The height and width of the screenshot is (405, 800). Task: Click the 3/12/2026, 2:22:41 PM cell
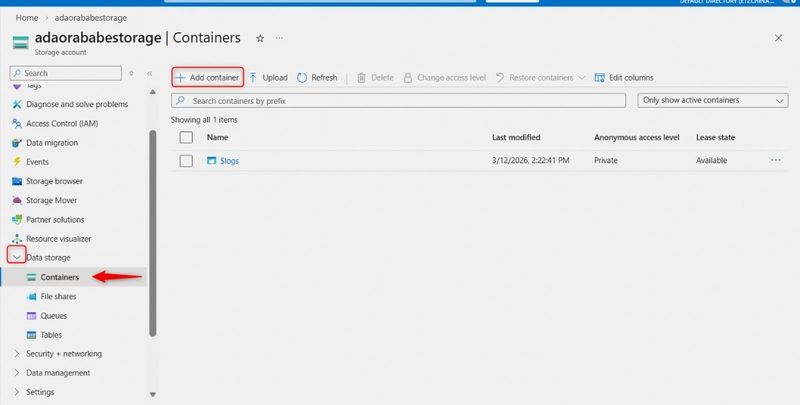point(531,160)
